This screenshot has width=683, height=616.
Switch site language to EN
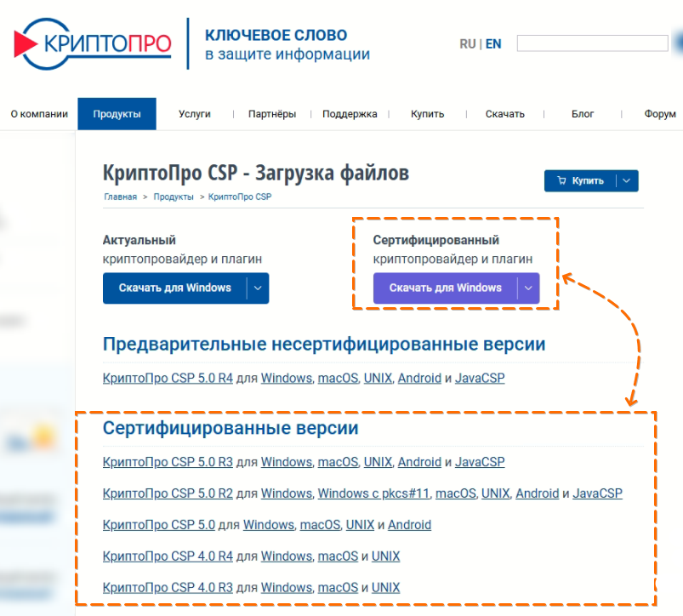[x=493, y=44]
